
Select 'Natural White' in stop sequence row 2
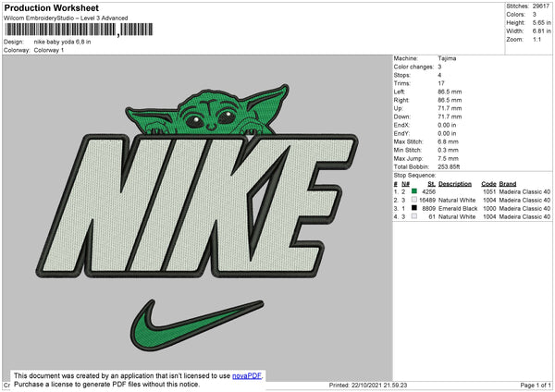(457, 200)
